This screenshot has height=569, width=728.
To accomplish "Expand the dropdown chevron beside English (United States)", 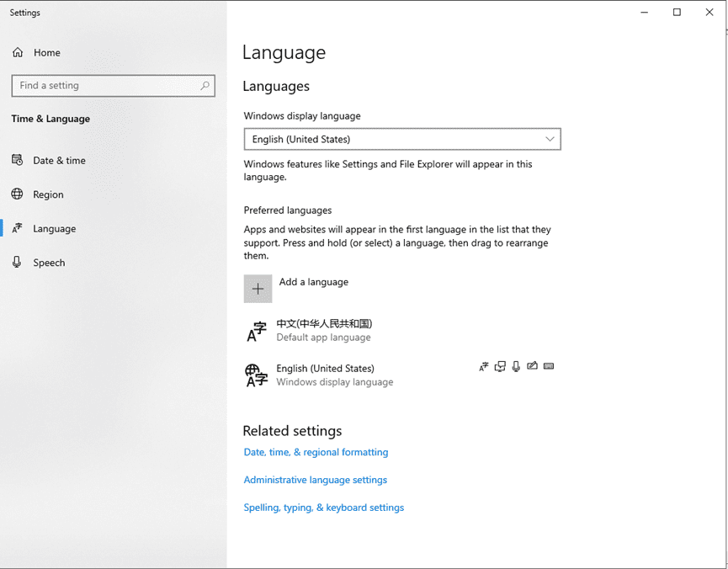I will [550, 140].
